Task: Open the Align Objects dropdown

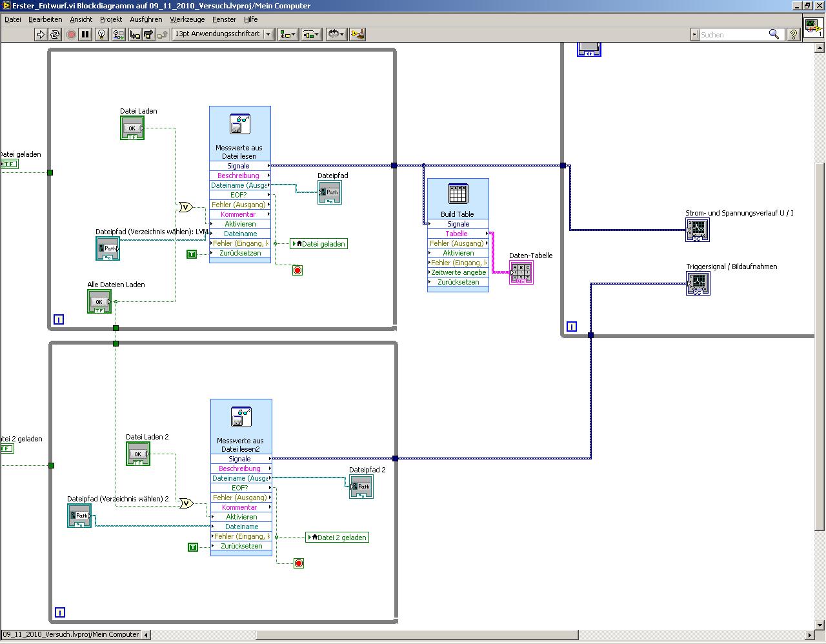Action: [288, 34]
